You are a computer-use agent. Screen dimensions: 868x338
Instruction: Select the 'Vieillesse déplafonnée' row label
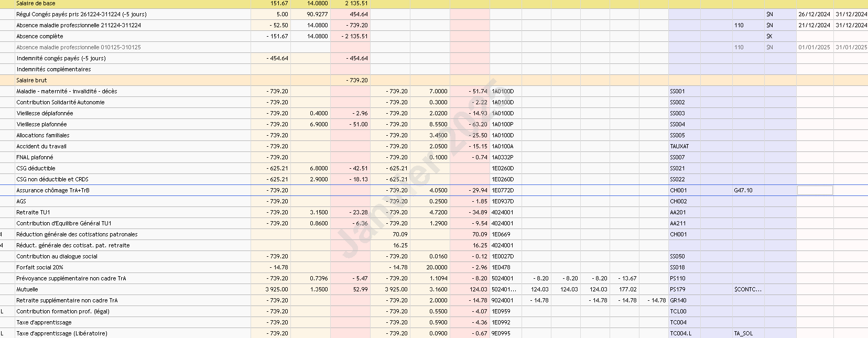pos(45,113)
